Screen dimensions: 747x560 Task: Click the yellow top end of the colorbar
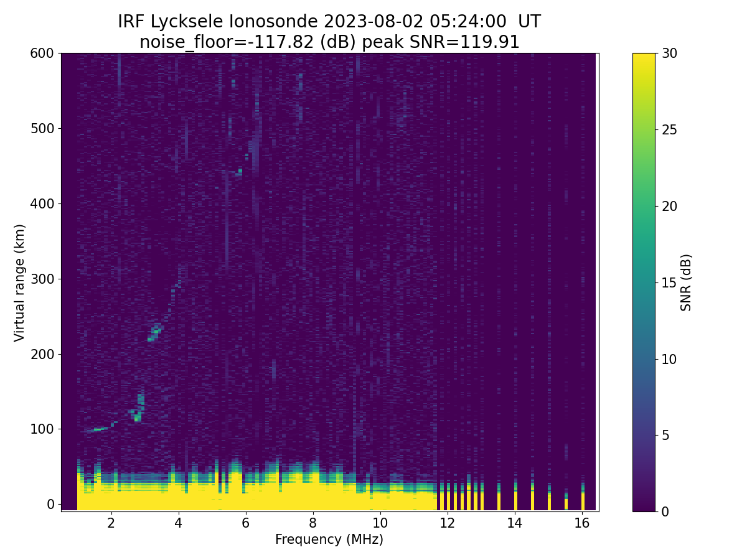[644, 57]
